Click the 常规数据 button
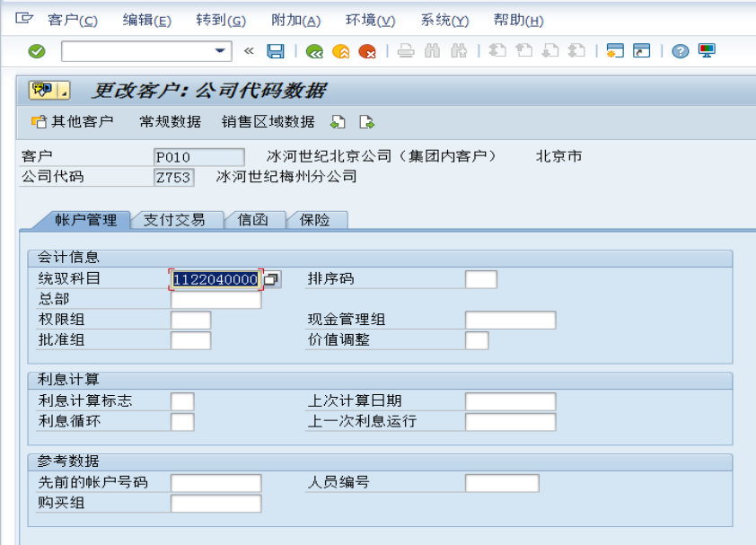756x545 pixels. (171, 121)
